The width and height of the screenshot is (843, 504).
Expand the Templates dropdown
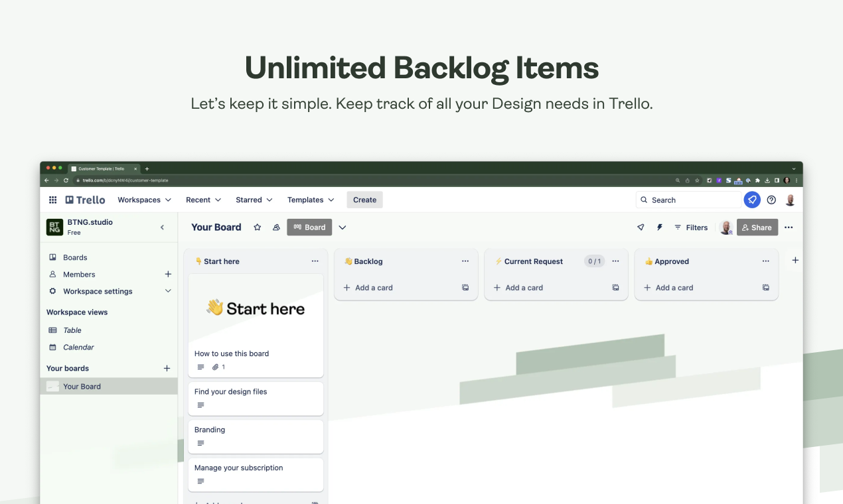311,200
